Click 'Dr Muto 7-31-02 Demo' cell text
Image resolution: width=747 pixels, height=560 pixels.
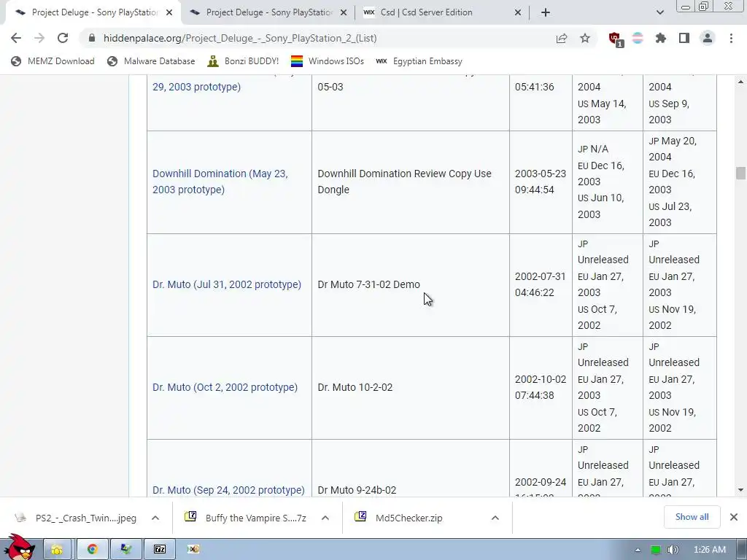tap(368, 285)
